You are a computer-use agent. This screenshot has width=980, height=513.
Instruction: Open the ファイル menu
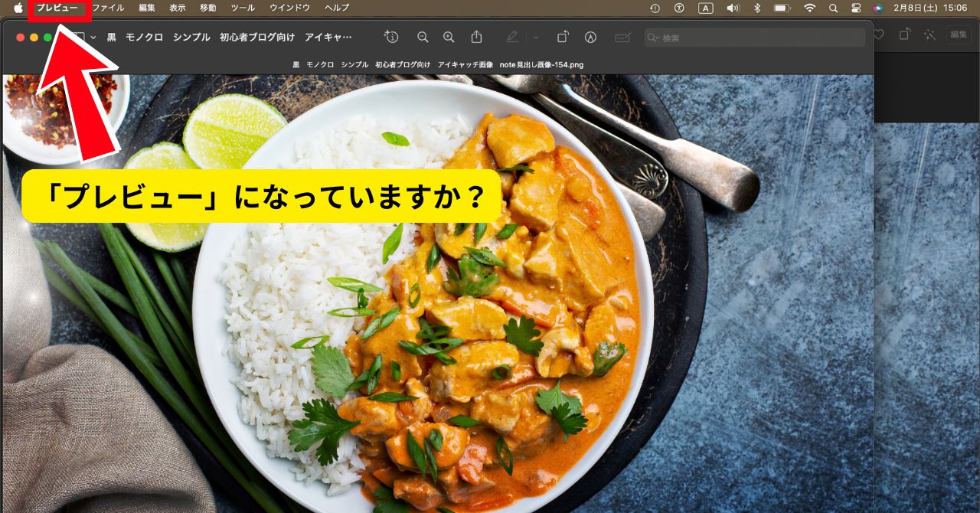point(108,8)
